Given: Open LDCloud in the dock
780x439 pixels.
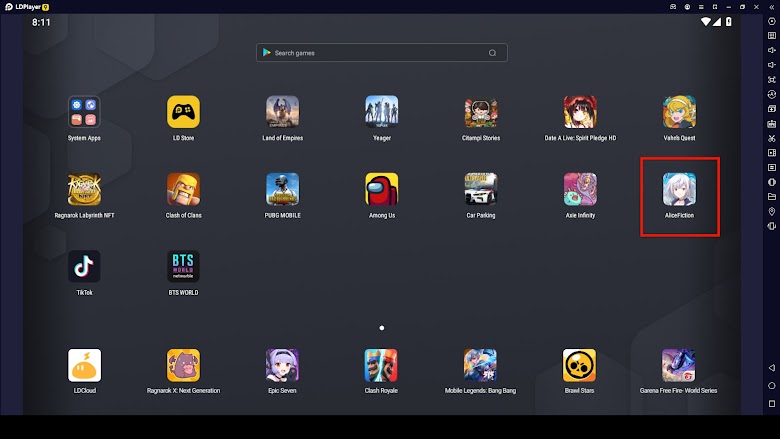Looking at the screenshot, I should click(84, 365).
